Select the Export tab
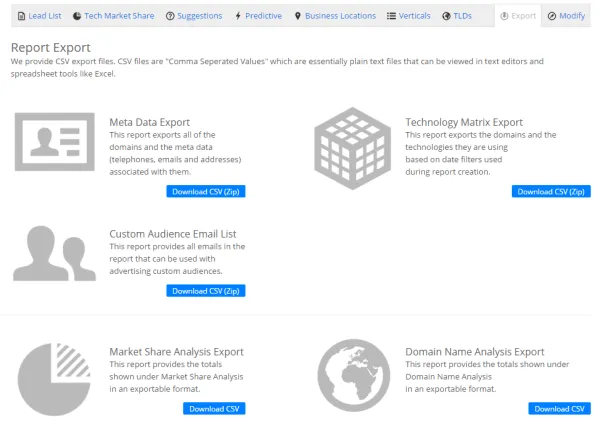The image size is (600, 422). (x=517, y=16)
